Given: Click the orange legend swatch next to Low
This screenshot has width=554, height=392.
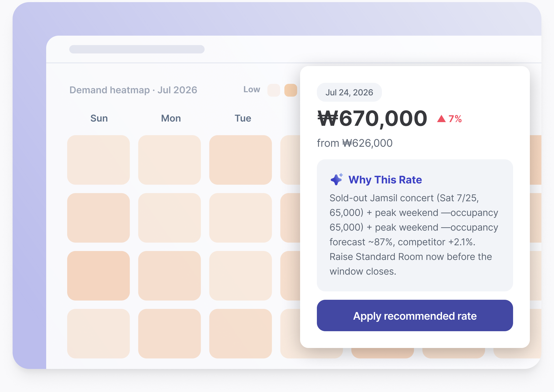Looking at the screenshot, I should [291, 90].
